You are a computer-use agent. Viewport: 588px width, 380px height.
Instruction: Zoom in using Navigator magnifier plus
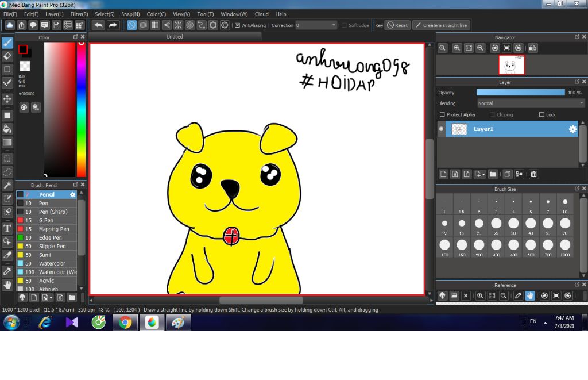(x=457, y=48)
